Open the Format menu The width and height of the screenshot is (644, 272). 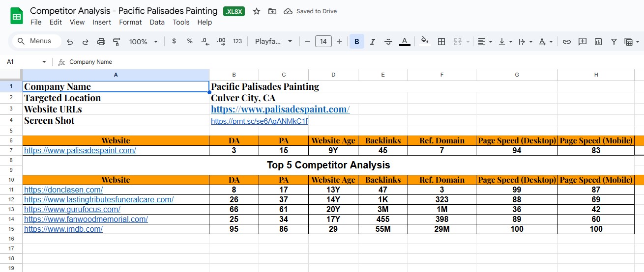(x=130, y=22)
